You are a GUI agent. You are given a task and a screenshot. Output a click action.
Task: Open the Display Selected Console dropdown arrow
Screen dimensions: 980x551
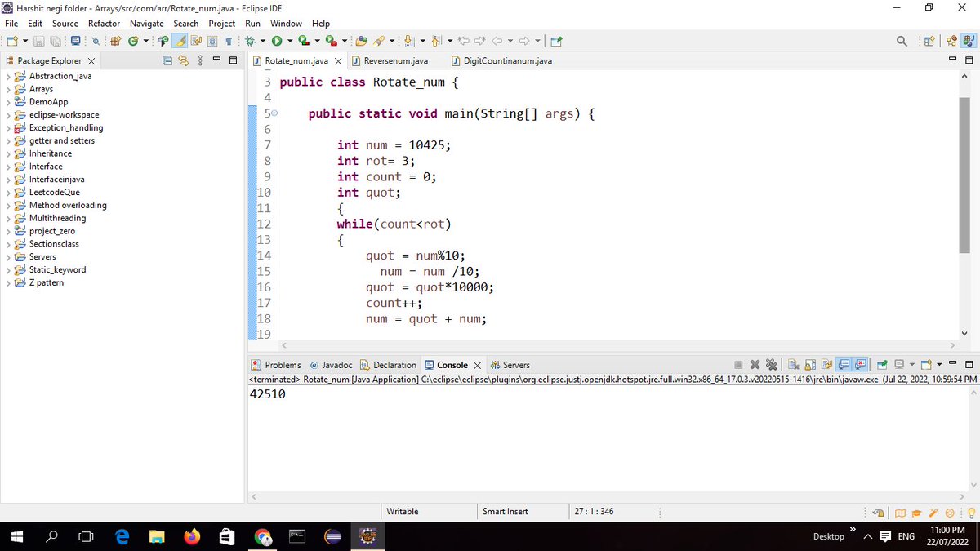click(x=911, y=365)
